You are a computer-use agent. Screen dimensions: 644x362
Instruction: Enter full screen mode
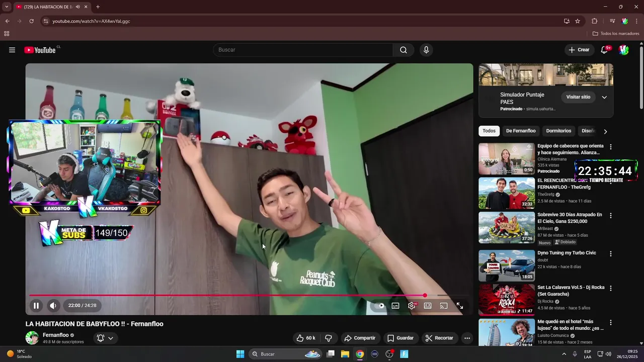click(x=460, y=305)
